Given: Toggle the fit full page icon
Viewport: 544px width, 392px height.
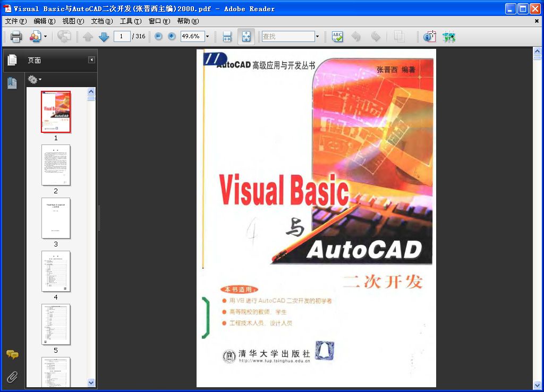Looking at the screenshot, I should tap(246, 37).
